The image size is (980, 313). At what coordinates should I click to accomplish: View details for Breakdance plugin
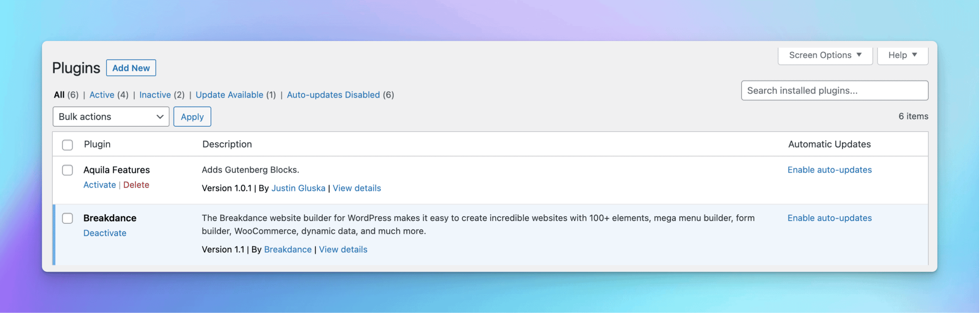tap(343, 249)
